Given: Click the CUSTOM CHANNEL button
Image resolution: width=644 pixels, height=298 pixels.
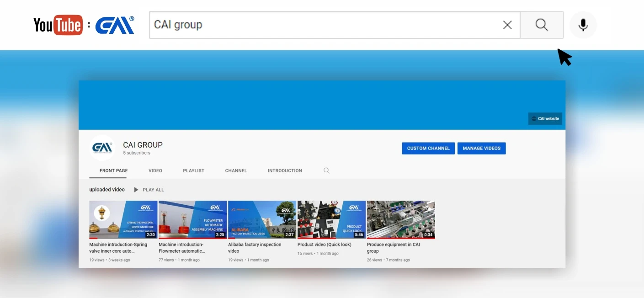Looking at the screenshot, I should click(428, 148).
